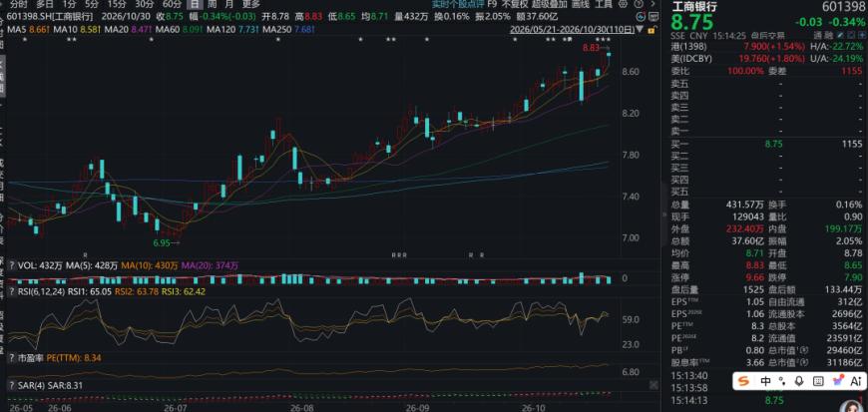Viewport: 868px width, 412px height.
Task: Click the 美(IDCBY) US quote row
Action: (766, 58)
